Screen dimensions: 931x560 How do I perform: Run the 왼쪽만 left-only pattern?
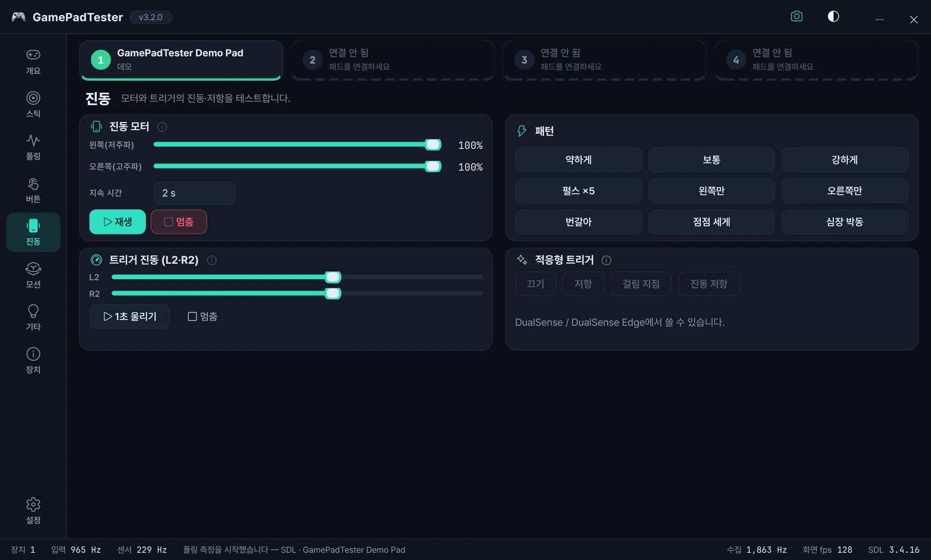pos(712,191)
